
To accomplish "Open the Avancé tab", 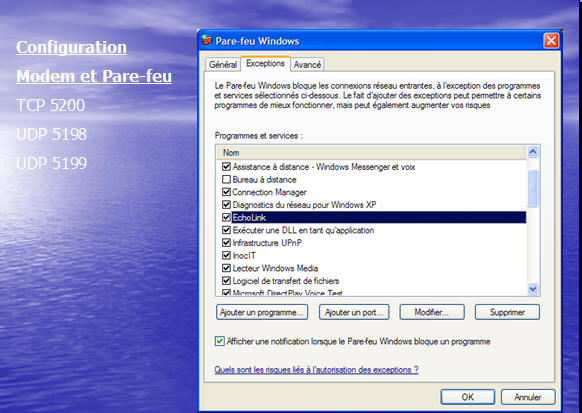I will [x=307, y=65].
